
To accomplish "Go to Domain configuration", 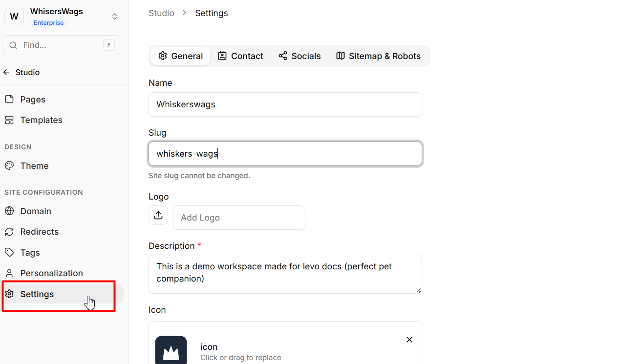I will click(x=36, y=211).
